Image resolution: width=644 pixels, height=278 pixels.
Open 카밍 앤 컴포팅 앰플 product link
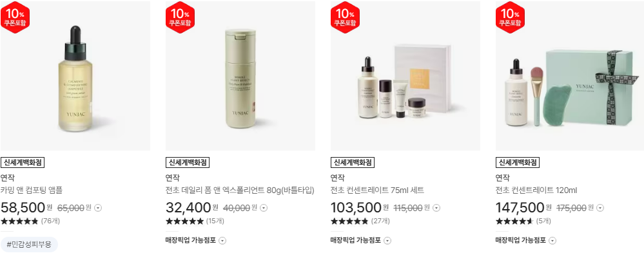click(32, 190)
